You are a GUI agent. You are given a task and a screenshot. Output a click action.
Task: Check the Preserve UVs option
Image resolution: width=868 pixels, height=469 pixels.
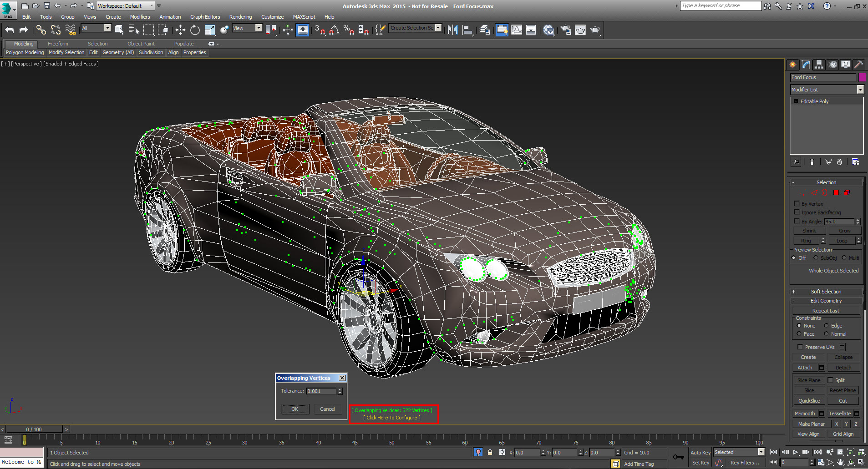pyautogui.click(x=801, y=347)
